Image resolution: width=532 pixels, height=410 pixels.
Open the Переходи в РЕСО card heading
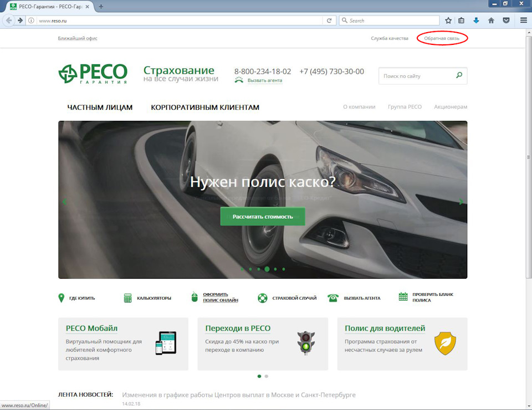[238, 328]
